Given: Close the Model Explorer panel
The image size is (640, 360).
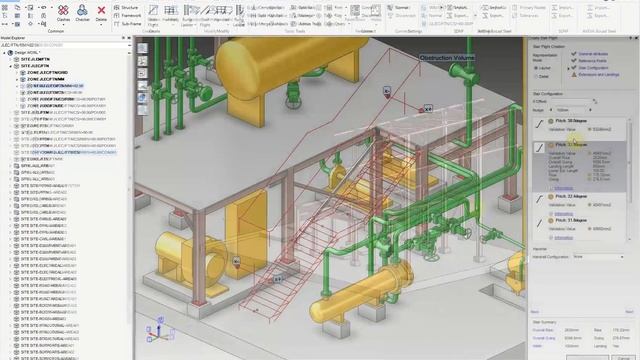Looking at the screenshot, I should (x=129, y=38).
